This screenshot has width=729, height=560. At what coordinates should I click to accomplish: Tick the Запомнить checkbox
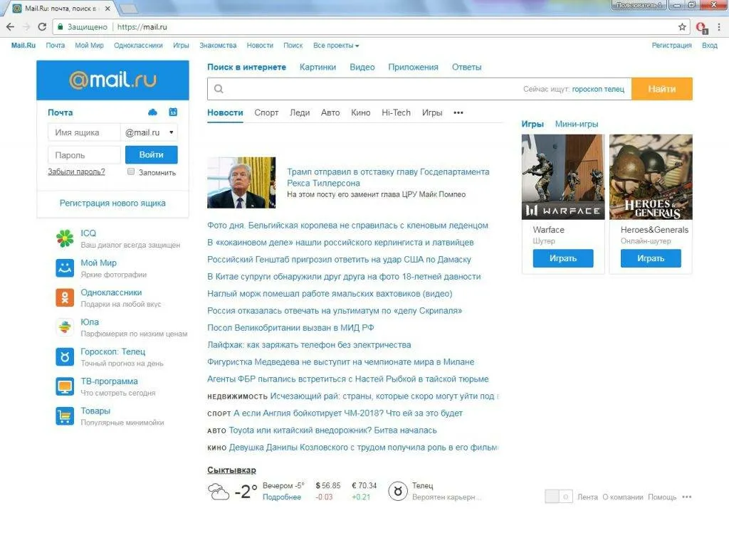[131, 172]
